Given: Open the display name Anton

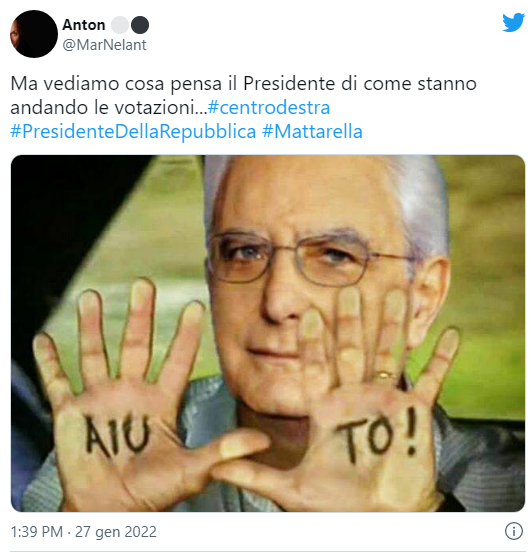Looking at the screenshot, I should tap(84, 25).
